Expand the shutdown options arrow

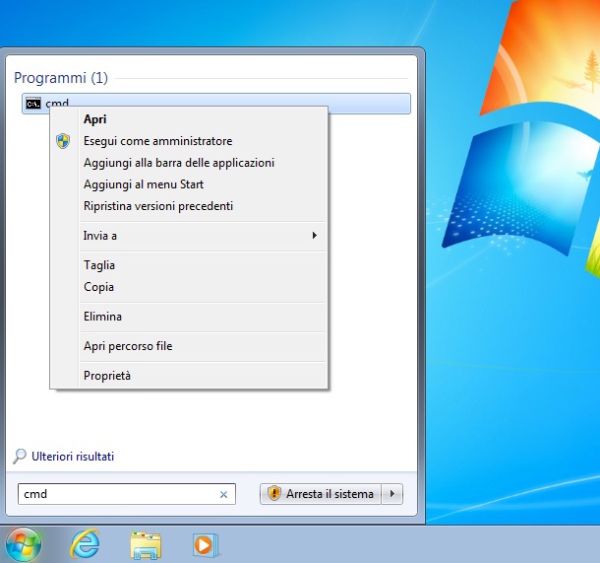pos(392,494)
